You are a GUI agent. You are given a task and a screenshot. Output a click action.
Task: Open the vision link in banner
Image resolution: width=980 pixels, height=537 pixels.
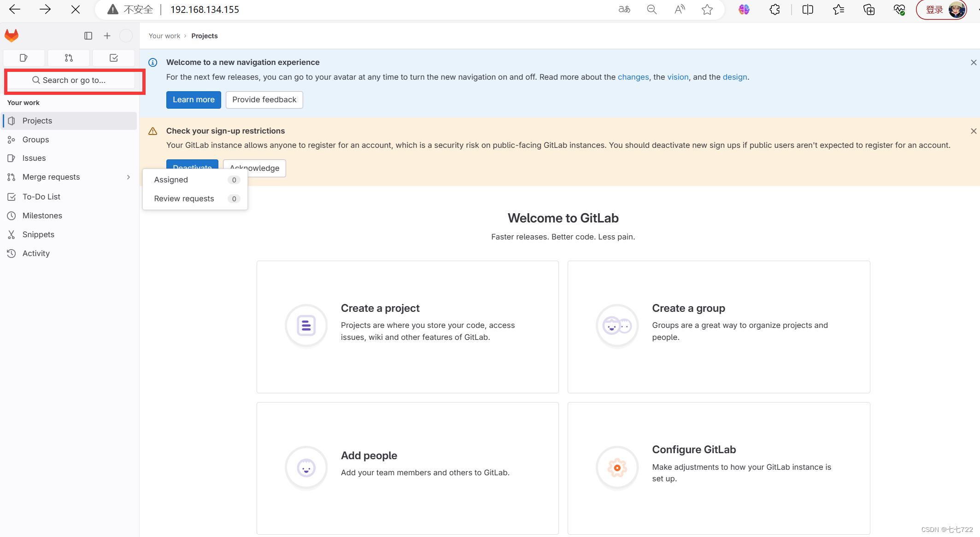[678, 77]
